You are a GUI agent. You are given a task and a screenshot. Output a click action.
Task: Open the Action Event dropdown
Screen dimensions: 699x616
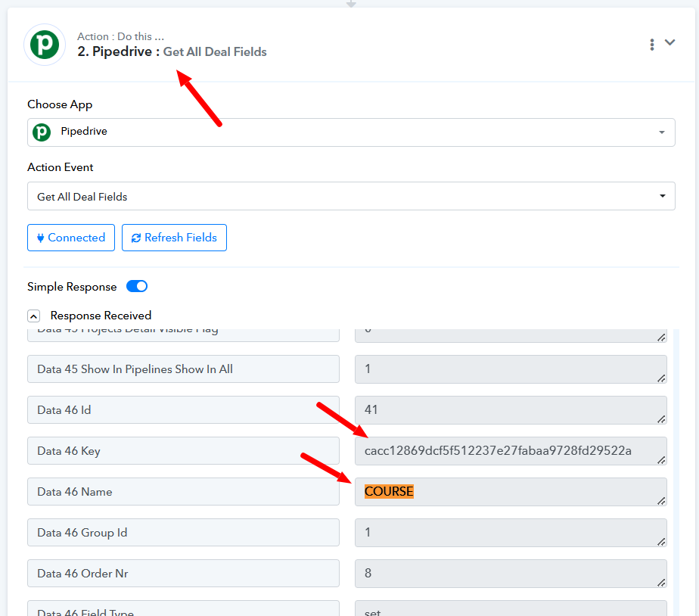click(351, 196)
